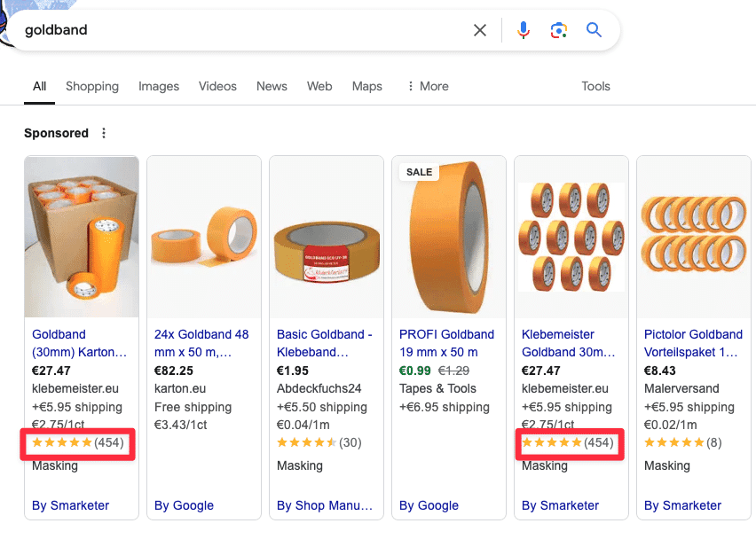
Task: Open the Videos tab
Action: pos(217,86)
